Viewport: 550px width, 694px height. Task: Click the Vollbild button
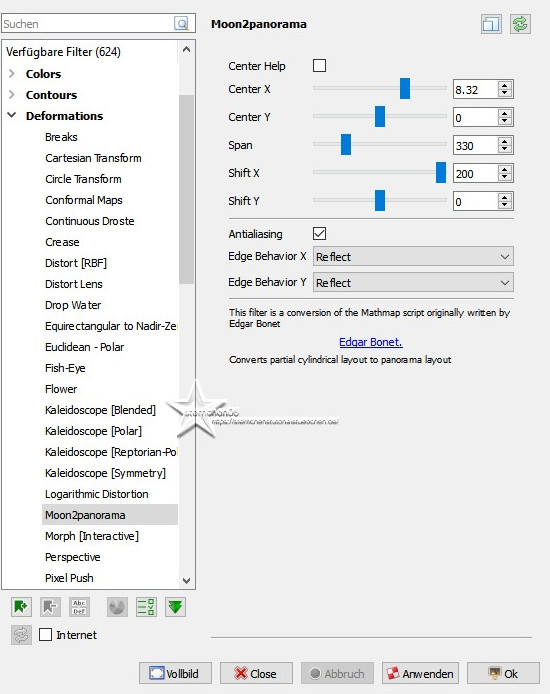pos(175,673)
